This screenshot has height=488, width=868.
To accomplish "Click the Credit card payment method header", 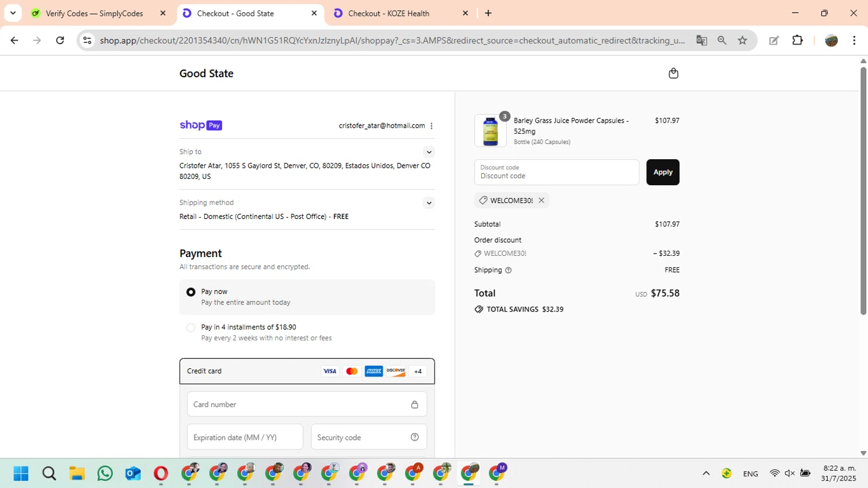I will tap(307, 371).
